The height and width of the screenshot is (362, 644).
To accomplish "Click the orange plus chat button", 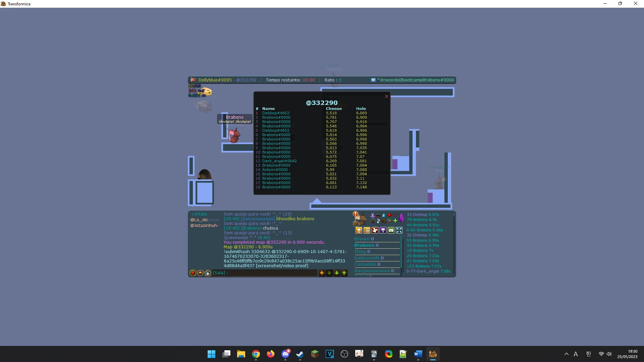I will pos(322,273).
